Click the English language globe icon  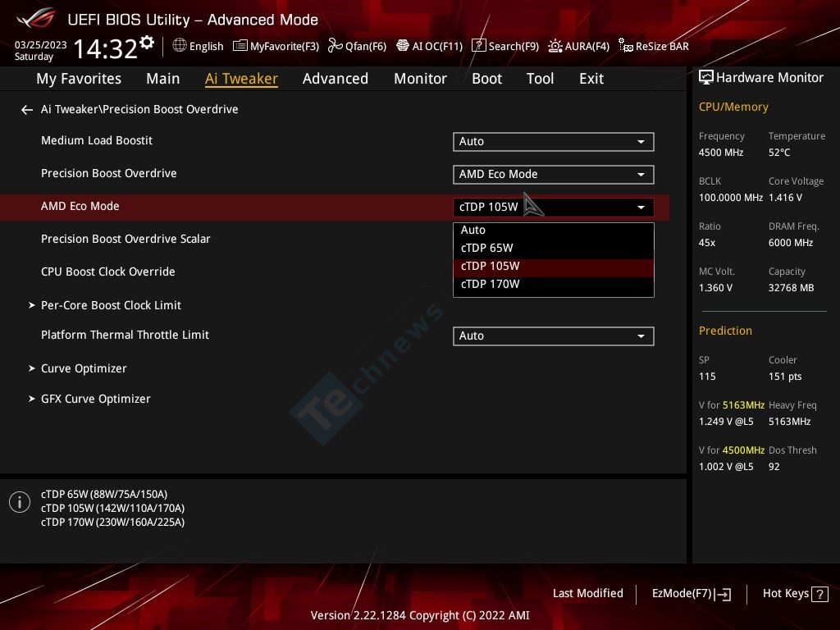[180, 46]
